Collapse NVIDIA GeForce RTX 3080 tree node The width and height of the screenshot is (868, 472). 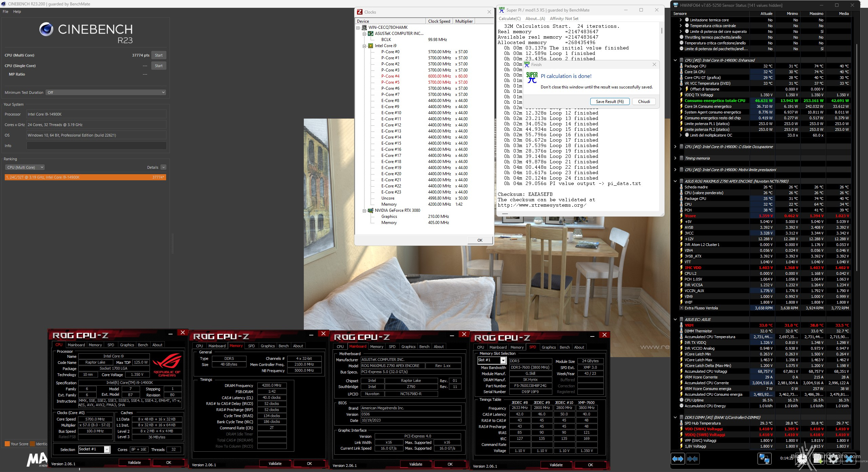coord(364,210)
